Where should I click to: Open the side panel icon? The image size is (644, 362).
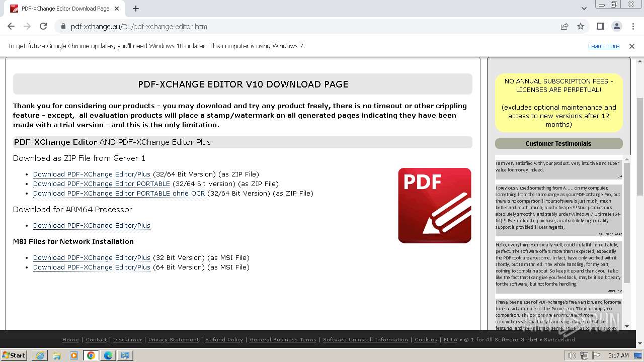pyautogui.click(x=600, y=26)
